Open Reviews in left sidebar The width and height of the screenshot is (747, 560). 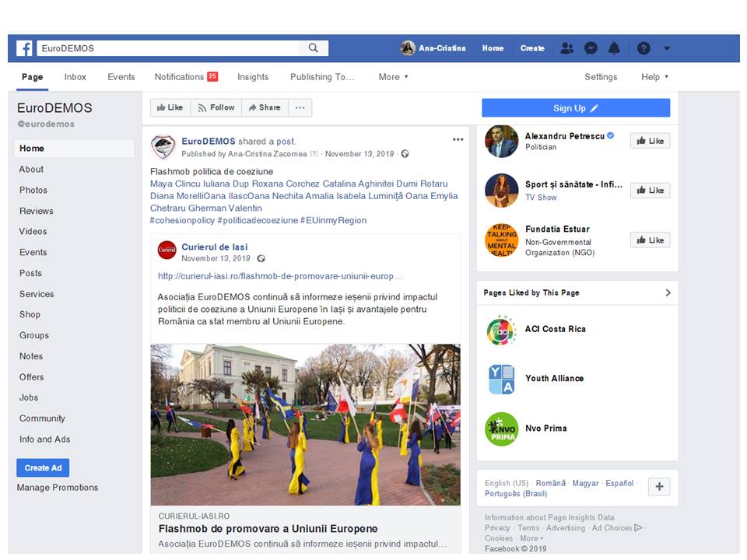coord(37,211)
